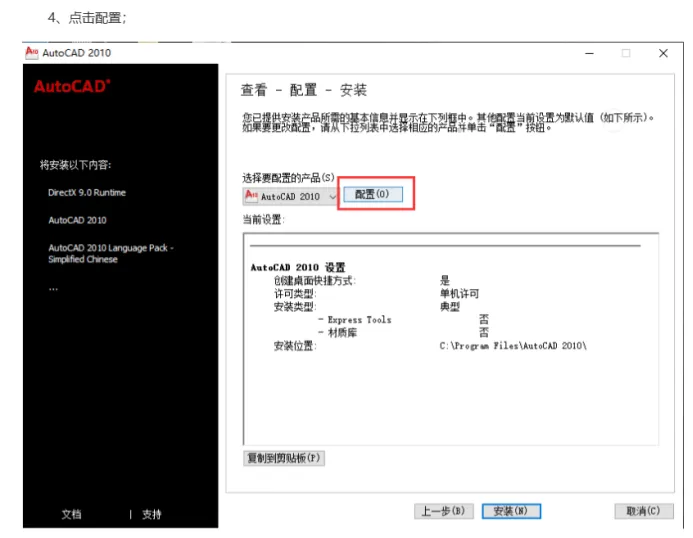
Task: Open the 文档 documentation link
Action: (71, 514)
